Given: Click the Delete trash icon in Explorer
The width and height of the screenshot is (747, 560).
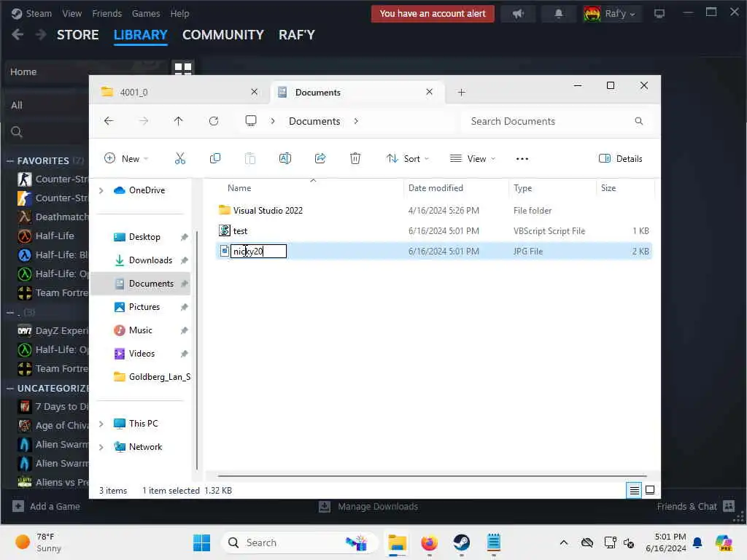Looking at the screenshot, I should coord(355,158).
